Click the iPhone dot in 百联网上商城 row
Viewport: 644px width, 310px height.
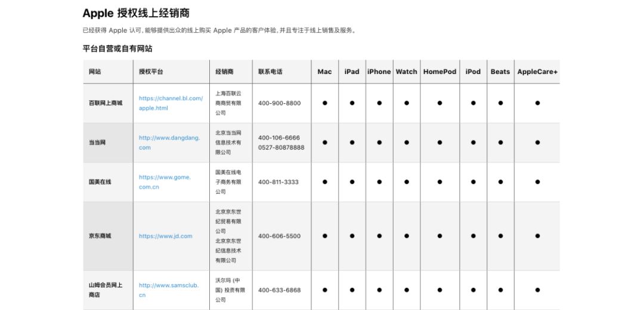click(379, 103)
